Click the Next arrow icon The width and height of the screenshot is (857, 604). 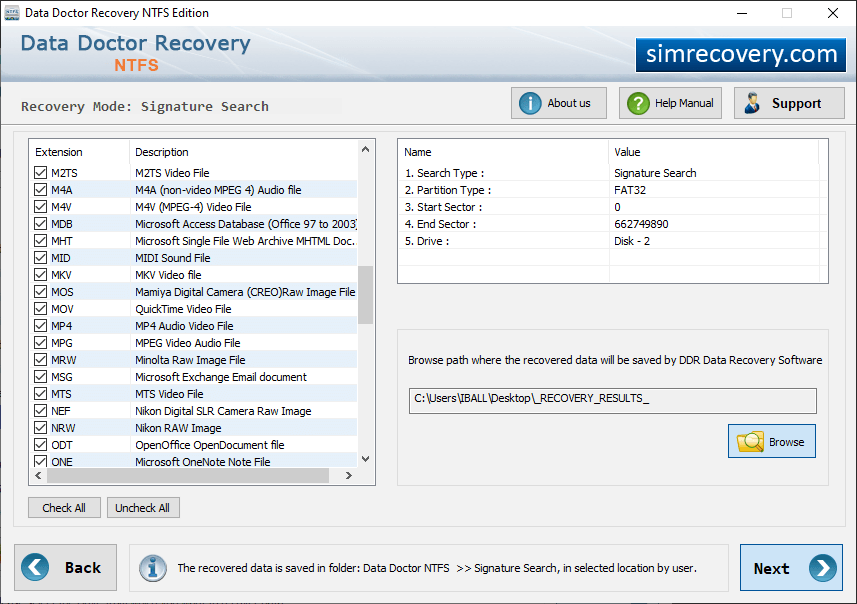(x=823, y=568)
